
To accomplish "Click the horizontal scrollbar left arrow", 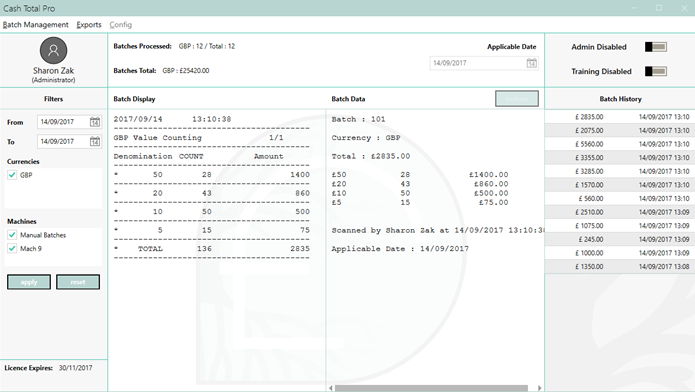I will tap(331, 388).
